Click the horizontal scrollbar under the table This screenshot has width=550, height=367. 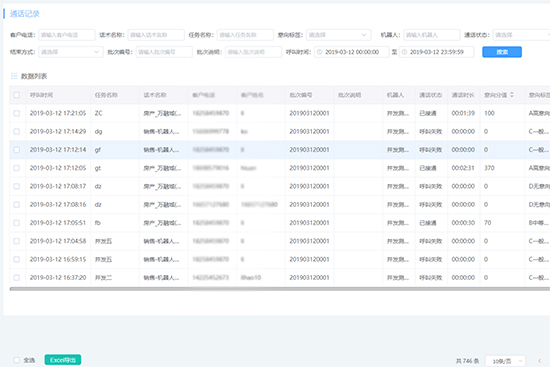280,289
